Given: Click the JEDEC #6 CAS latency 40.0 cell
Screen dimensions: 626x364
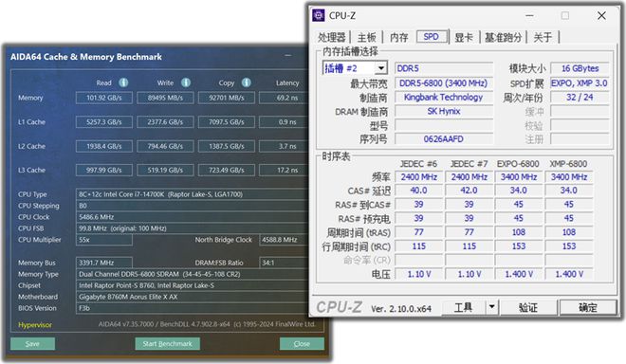Looking at the screenshot, I should click(419, 191).
